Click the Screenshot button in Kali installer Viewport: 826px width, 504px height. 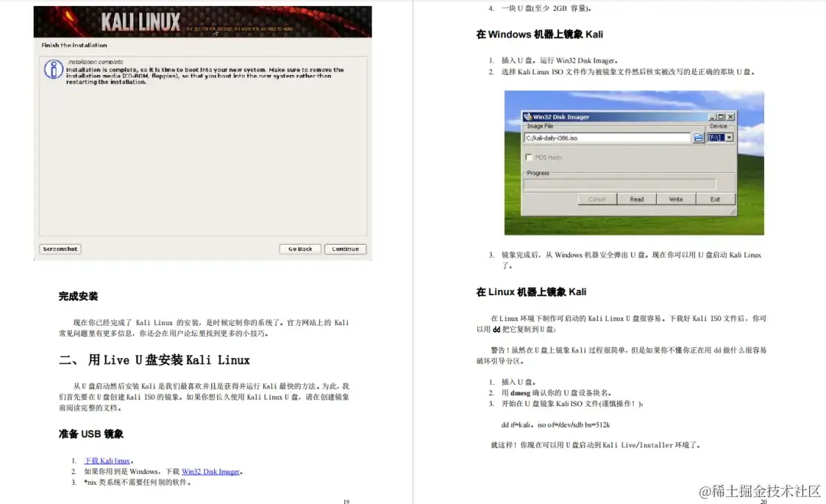point(60,249)
